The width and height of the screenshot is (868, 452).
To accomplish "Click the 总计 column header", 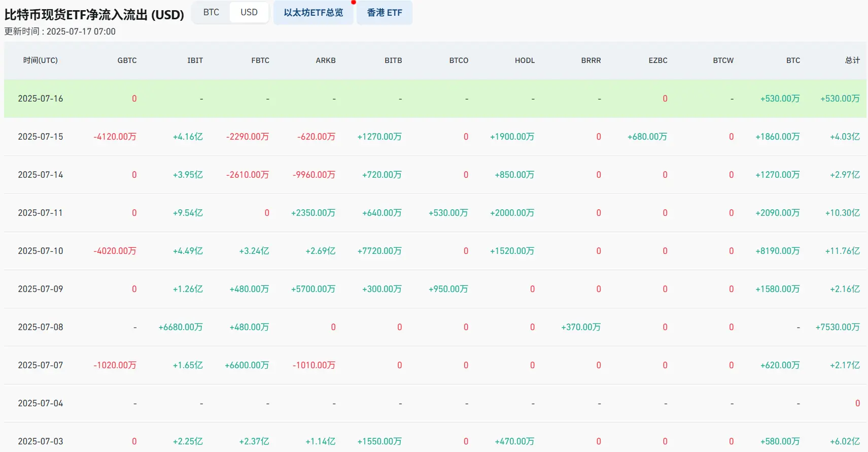I will (x=852, y=60).
